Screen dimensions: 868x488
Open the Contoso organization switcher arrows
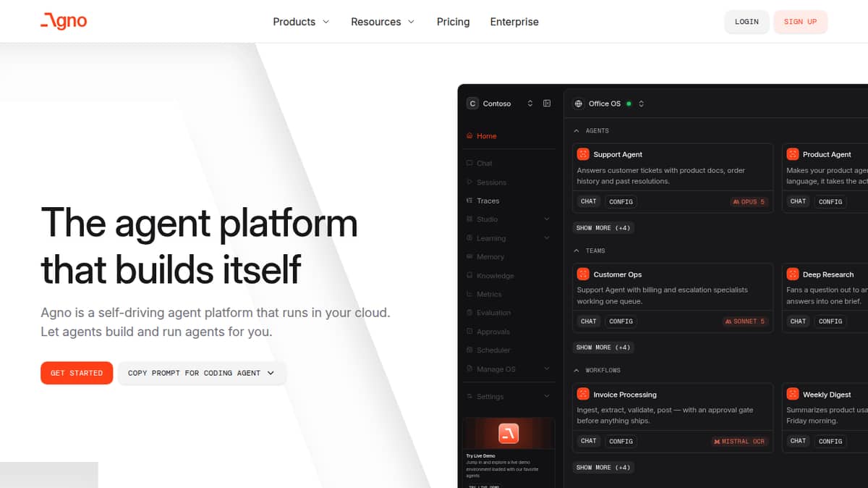(530, 104)
